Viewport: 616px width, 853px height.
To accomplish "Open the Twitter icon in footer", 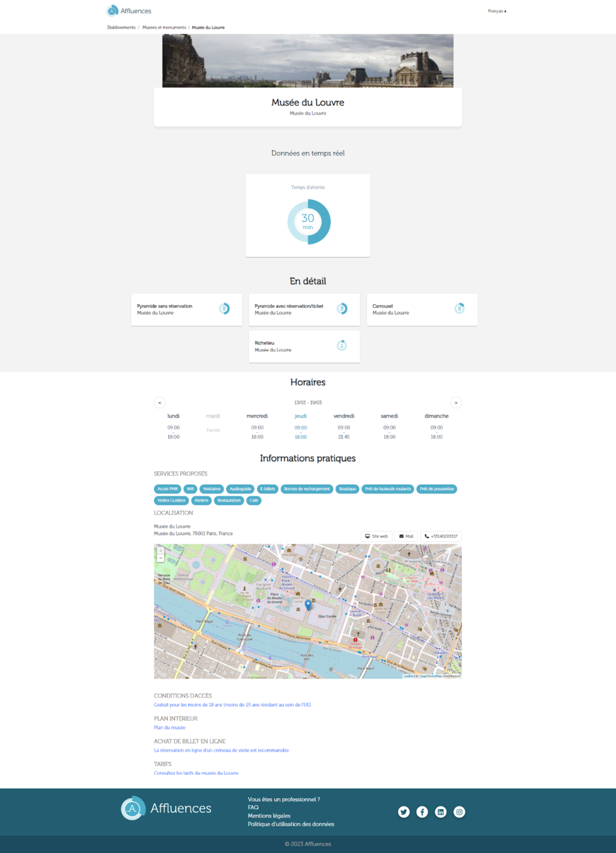I will (x=404, y=812).
